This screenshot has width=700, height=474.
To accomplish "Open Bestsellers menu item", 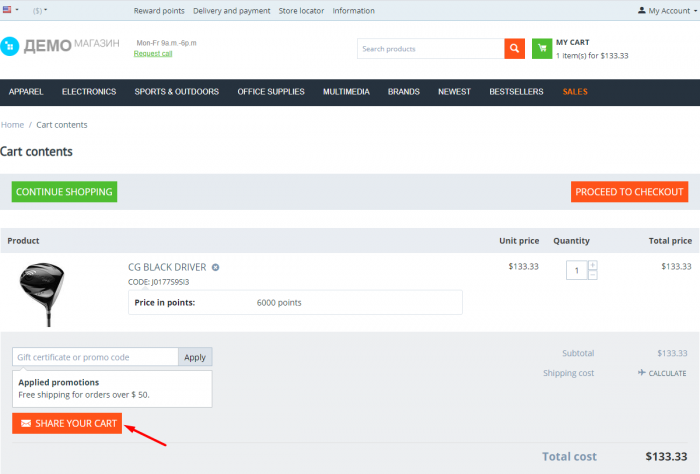I will tap(517, 92).
